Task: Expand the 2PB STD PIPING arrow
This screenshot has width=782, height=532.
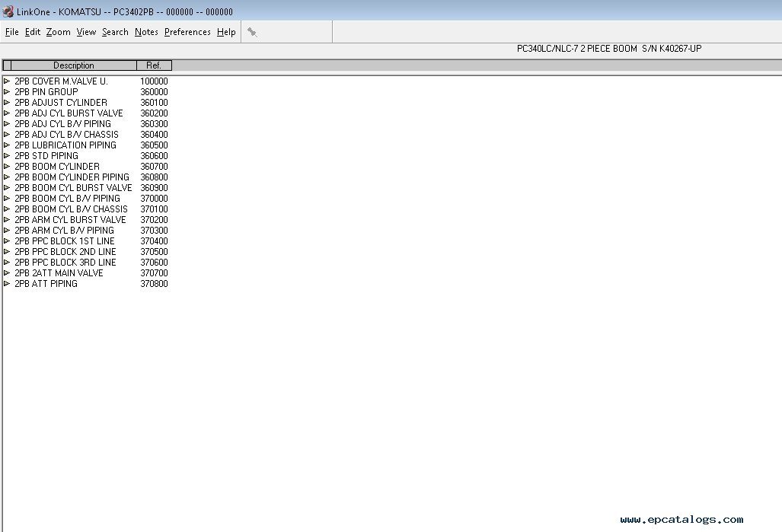Action: pos(7,155)
